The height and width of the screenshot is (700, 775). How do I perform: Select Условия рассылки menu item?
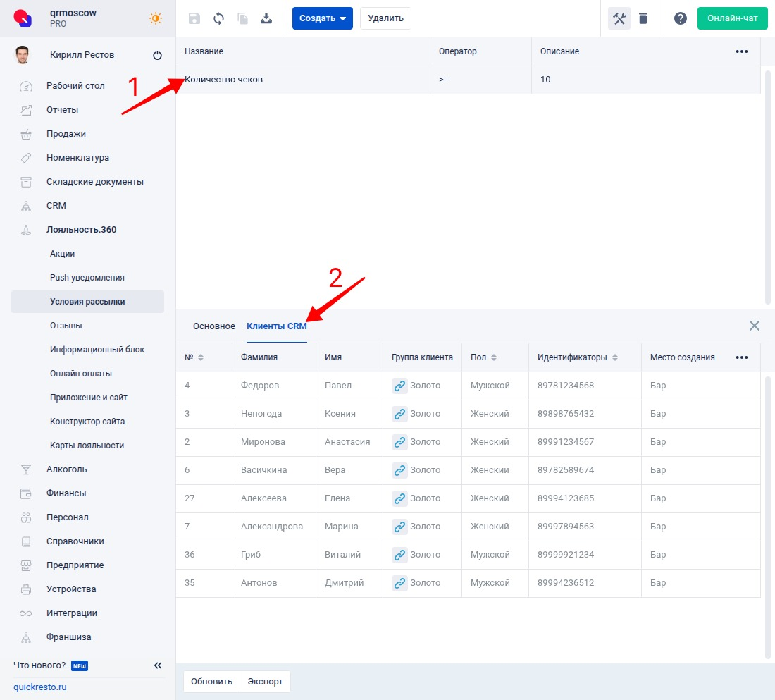click(87, 302)
